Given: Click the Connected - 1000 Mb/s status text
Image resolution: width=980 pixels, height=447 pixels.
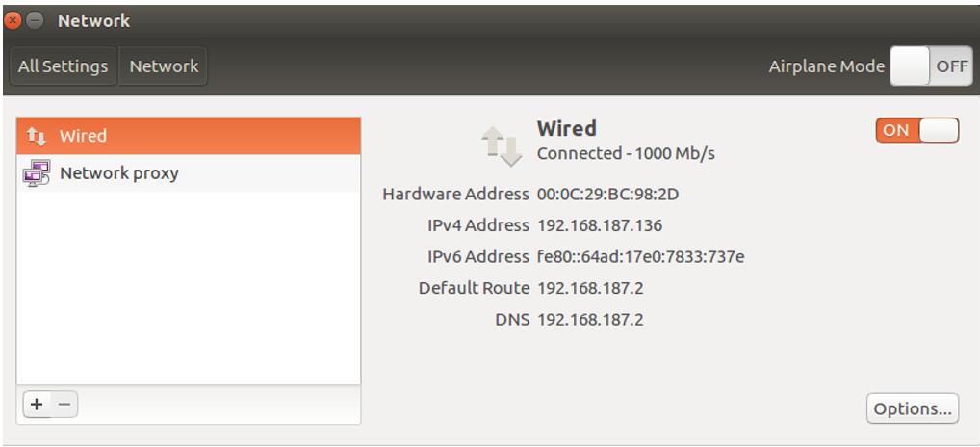Looking at the screenshot, I should coord(626,153).
